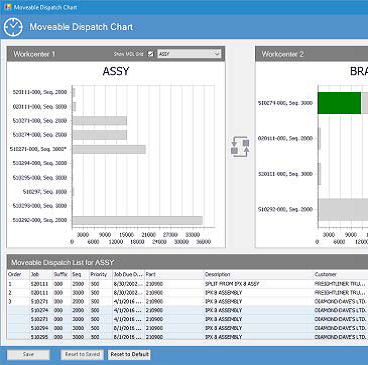368x365 pixels.
Task: Click Reset to Saved button
Action: tap(82, 354)
